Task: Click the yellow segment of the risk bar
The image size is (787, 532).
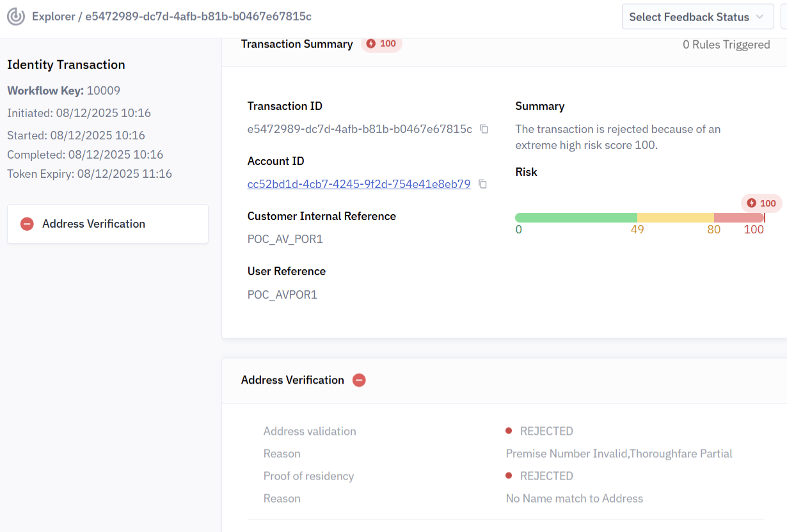Action: 675,217
